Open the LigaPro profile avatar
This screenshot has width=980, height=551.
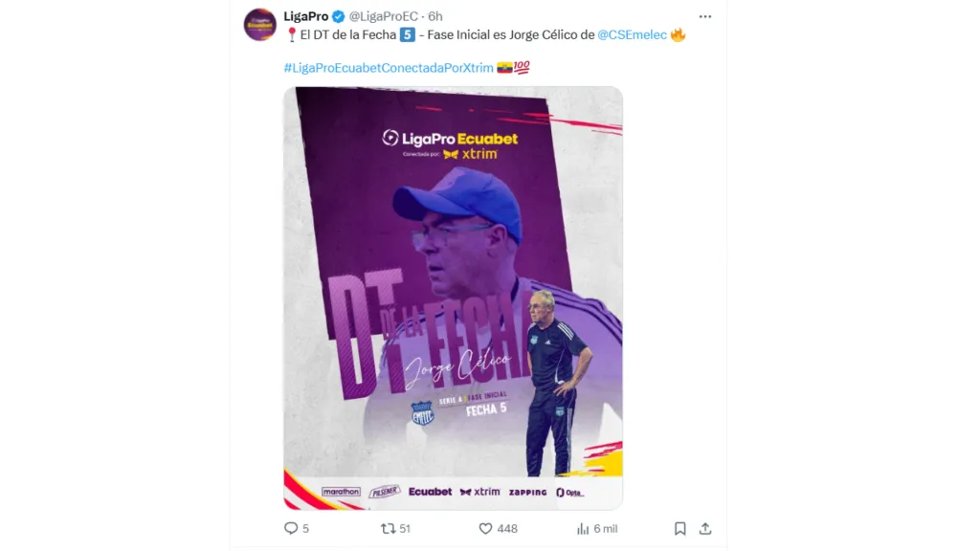tap(260, 24)
